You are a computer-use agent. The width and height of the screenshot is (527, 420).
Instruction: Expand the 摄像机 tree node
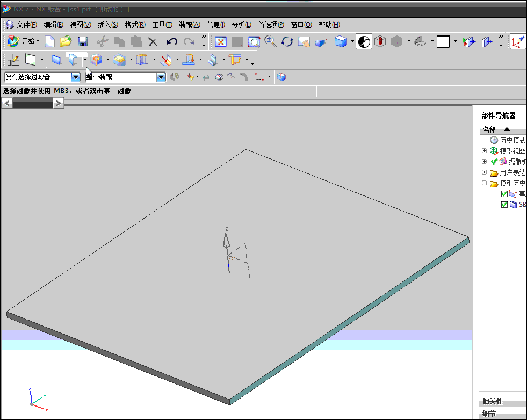(485, 161)
